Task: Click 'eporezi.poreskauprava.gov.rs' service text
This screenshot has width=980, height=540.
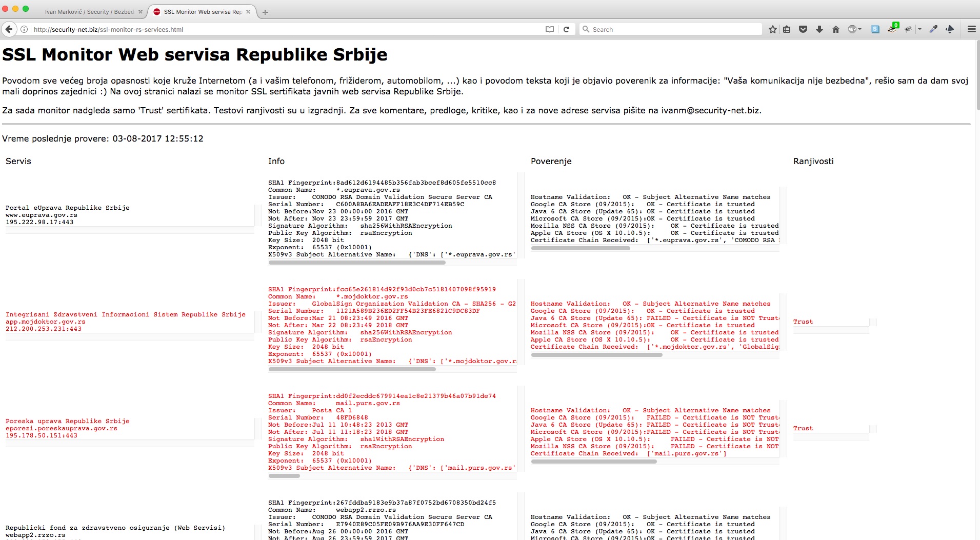Action: click(x=62, y=428)
